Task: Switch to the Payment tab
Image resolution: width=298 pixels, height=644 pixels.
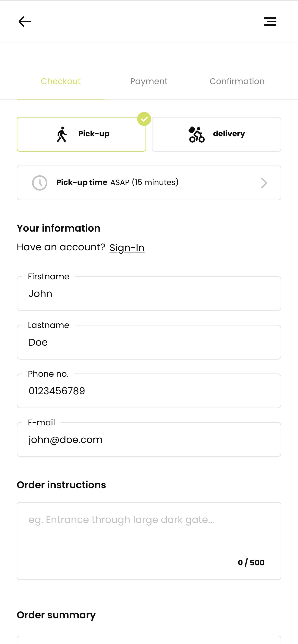Action: pyautogui.click(x=149, y=81)
